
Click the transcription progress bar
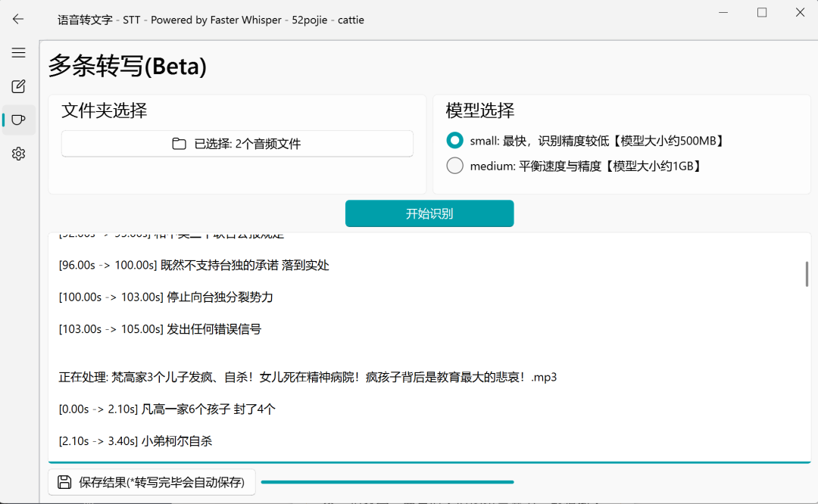tap(387, 482)
